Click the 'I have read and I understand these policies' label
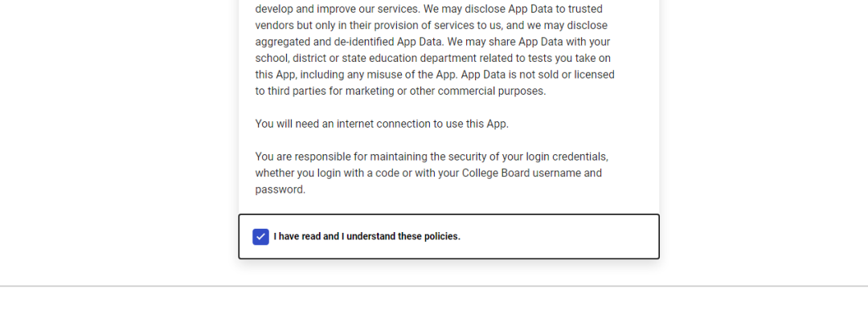Image resolution: width=868 pixels, height=334 pixels. pos(366,237)
